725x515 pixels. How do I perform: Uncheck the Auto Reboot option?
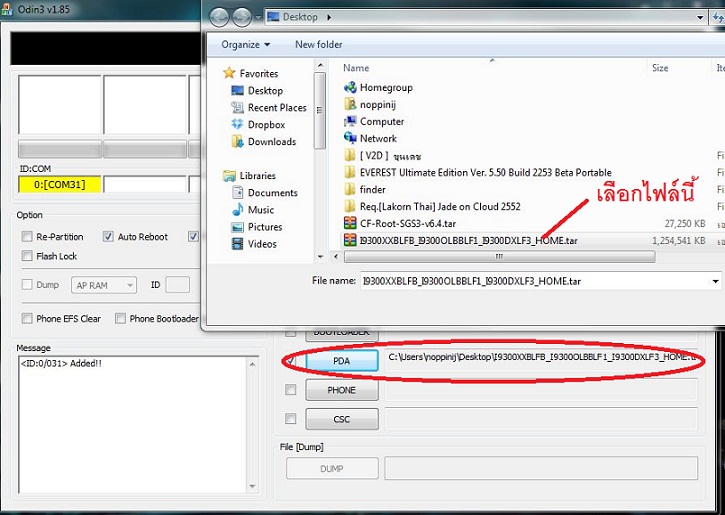[108, 237]
